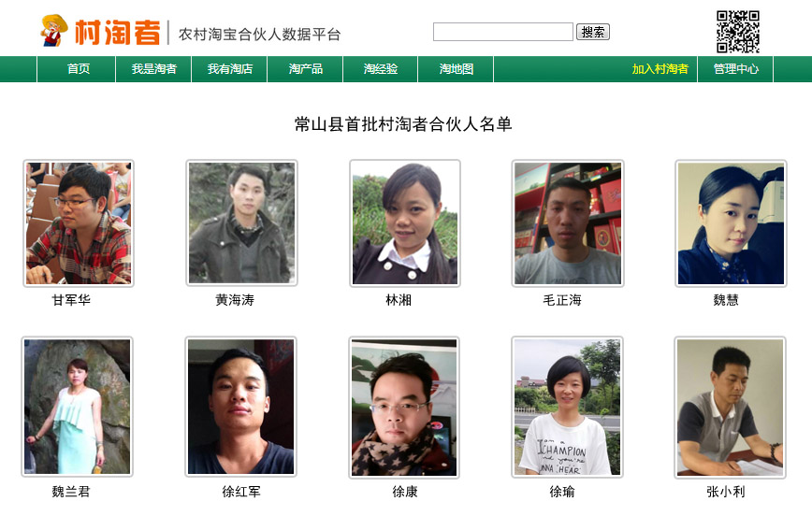Open the 淘地图 navigation item
The height and width of the screenshot is (516, 812).
[x=456, y=69]
